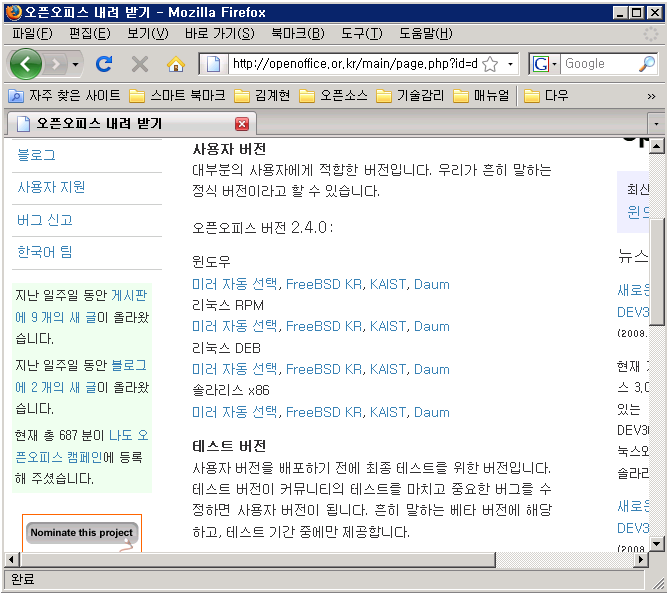This screenshot has height=594, width=668.
Task: Click the horizontal scrollbar right arrow
Action: (x=640, y=559)
